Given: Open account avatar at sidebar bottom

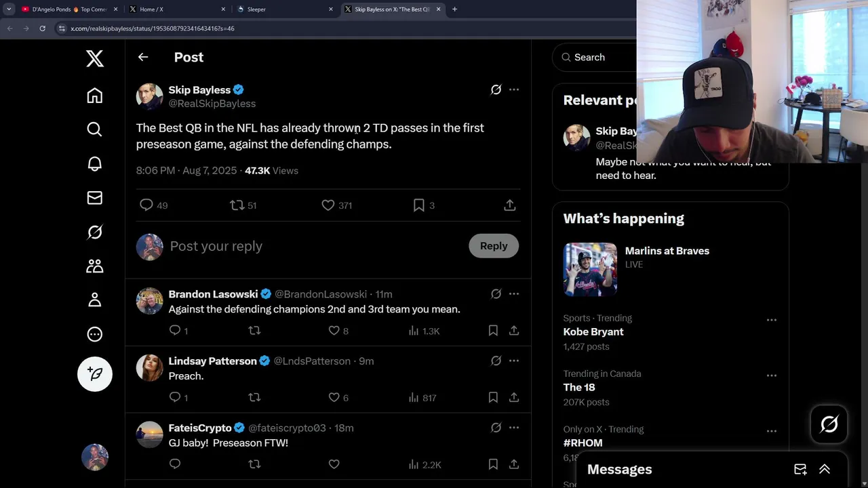Looking at the screenshot, I should (95, 457).
